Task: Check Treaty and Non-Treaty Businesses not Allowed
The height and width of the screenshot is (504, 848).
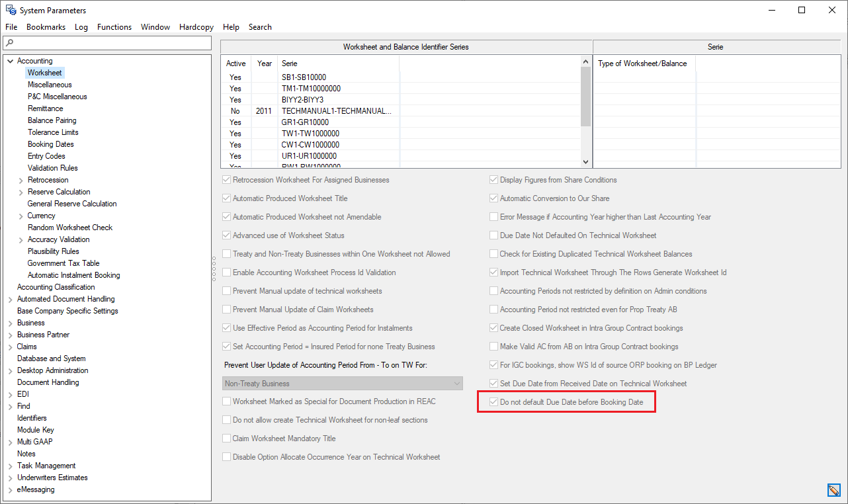Action: (x=226, y=253)
